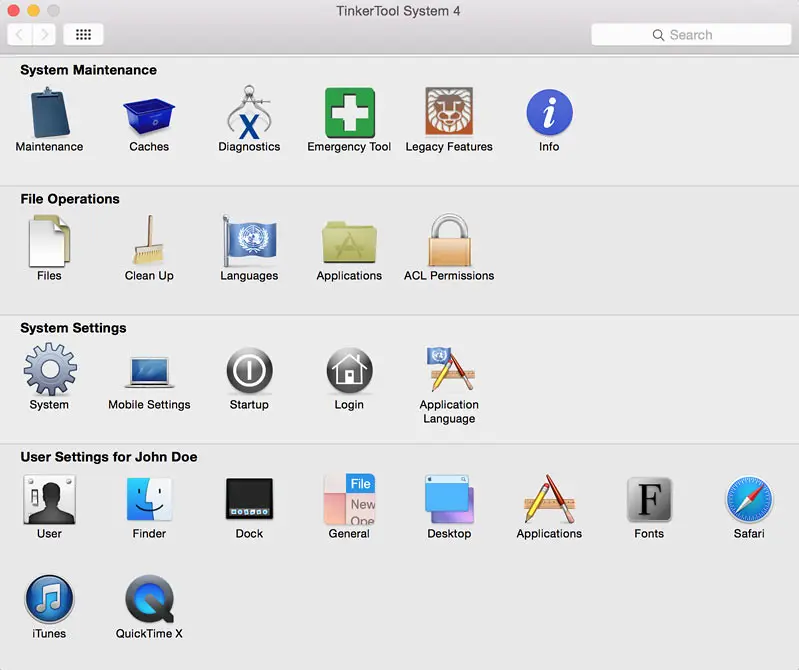Click the yellow minimize window button

pyautogui.click(x=34, y=10)
